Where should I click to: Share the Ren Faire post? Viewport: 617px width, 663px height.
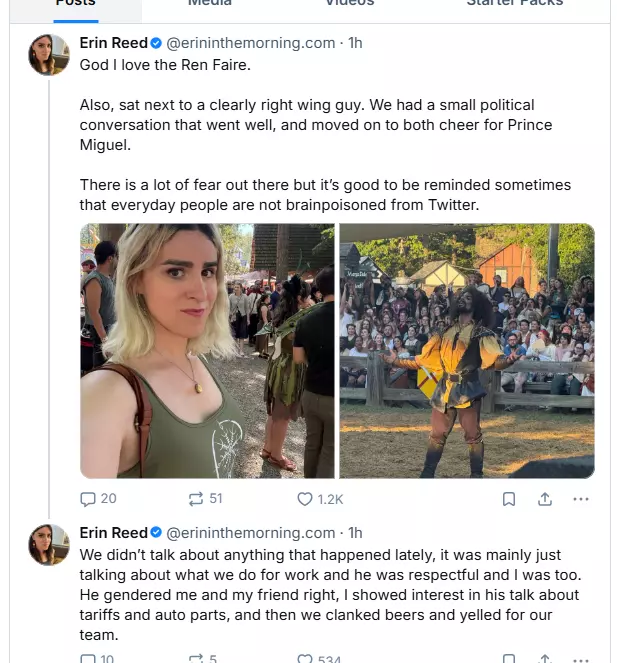(x=545, y=499)
